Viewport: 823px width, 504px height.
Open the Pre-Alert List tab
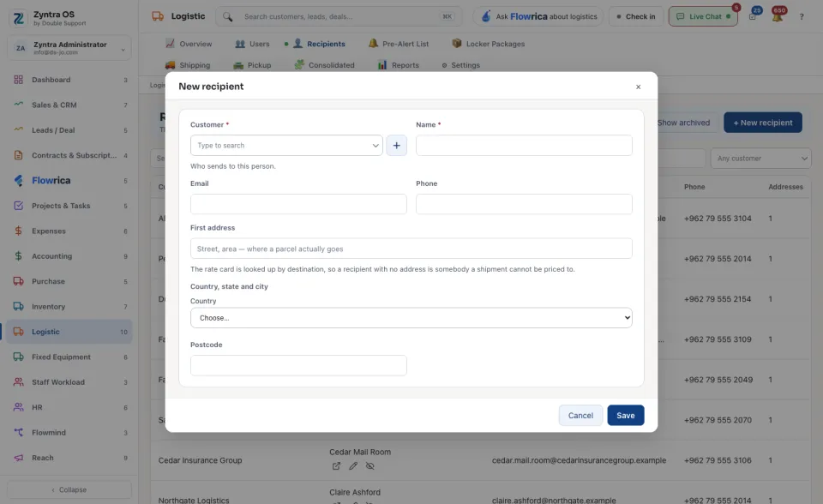399,44
